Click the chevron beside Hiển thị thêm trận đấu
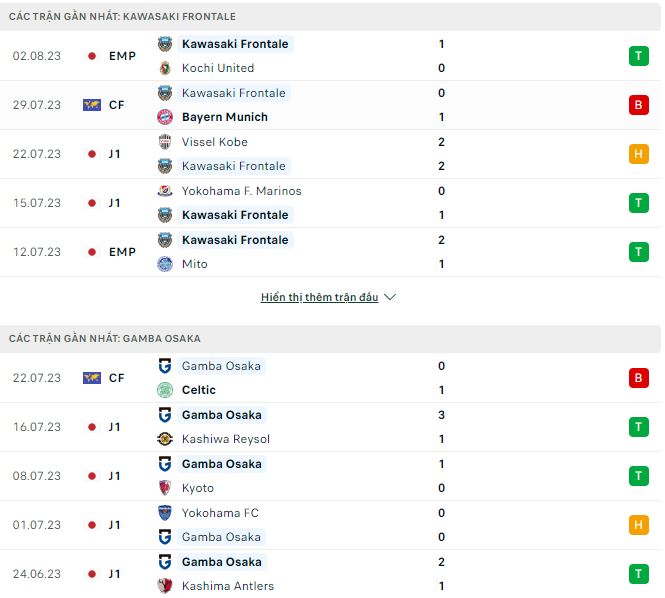 click(x=390, y=297)
